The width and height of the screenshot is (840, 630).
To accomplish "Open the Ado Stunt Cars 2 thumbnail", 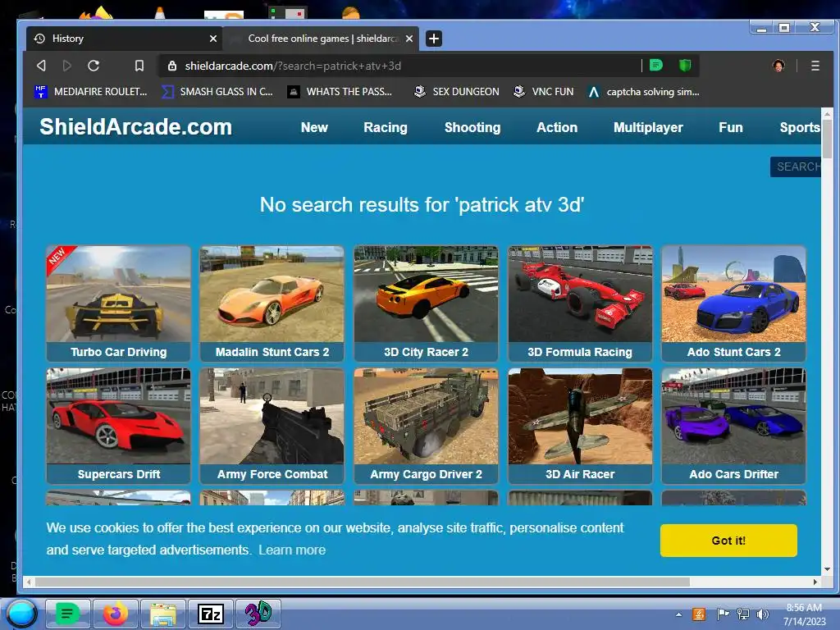I will tap(734, 304).
